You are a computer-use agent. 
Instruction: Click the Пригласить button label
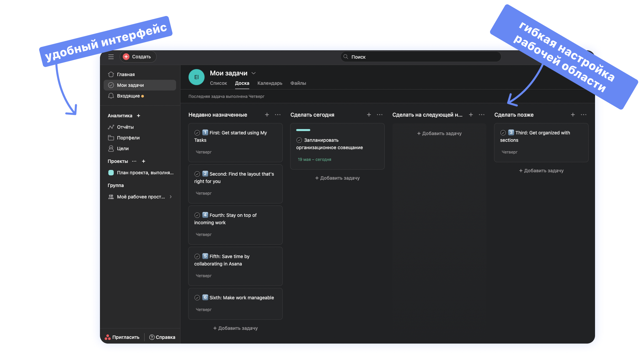click(126, 337)
